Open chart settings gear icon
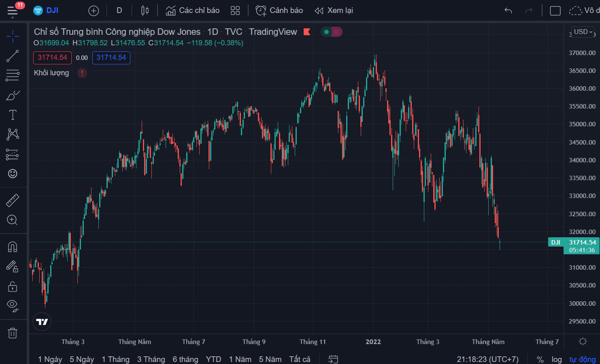The height and width of the screenshot is (364, 600). [583, 341]
